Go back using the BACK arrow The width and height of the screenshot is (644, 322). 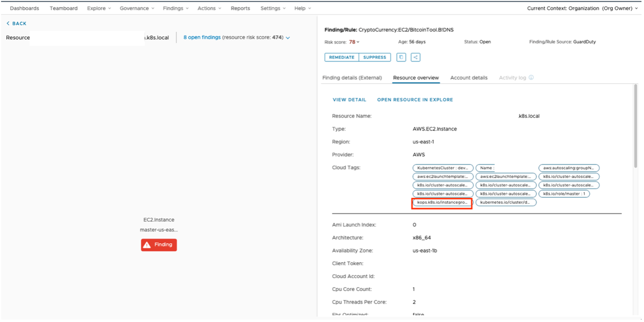[x=17, y=23]
